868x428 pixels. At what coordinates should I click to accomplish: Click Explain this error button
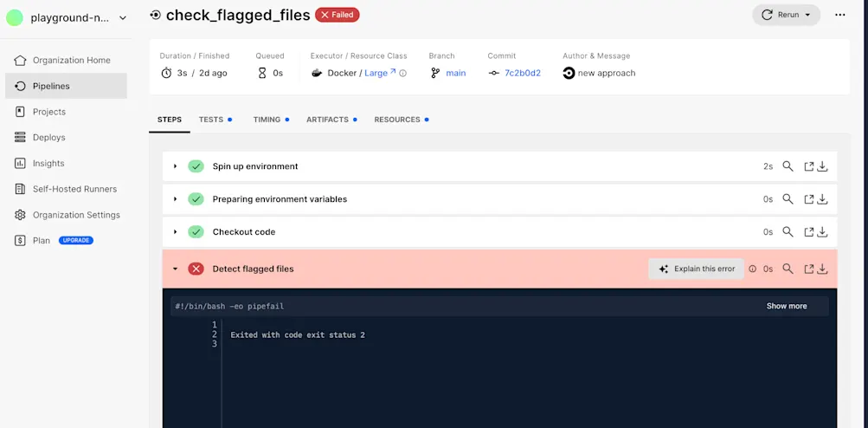696,269
